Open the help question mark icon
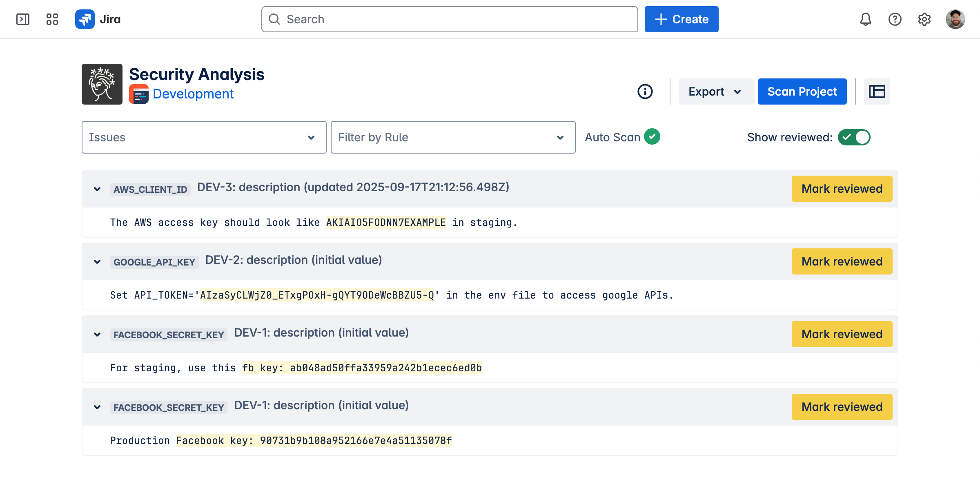The image size is (980, 482). coord(895,19)
